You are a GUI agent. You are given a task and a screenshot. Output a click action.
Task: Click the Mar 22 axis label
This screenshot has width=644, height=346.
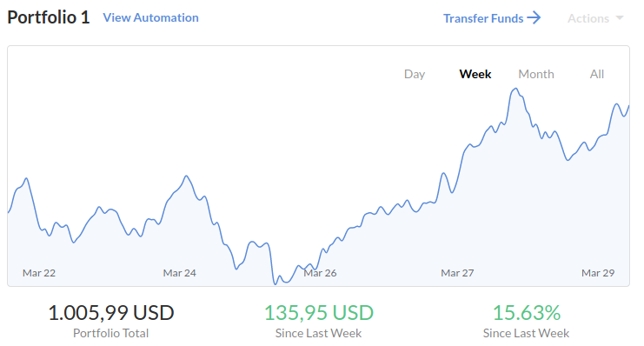(x=39, y=273)
